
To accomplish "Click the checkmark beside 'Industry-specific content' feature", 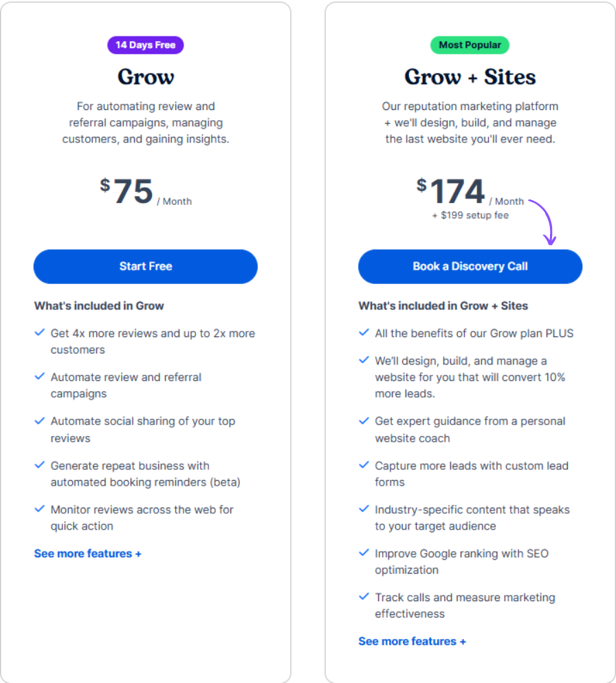I will pyautogui.click(x=364, y=508).
